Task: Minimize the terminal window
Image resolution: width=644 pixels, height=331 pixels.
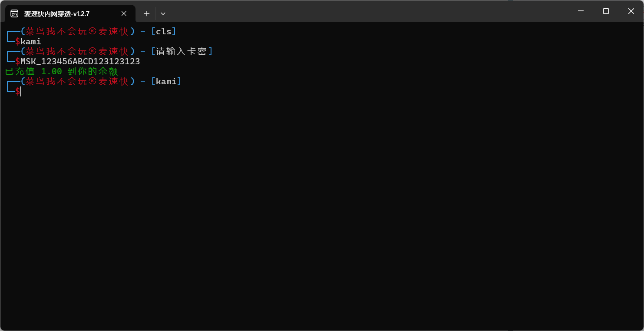Action: 581,11
